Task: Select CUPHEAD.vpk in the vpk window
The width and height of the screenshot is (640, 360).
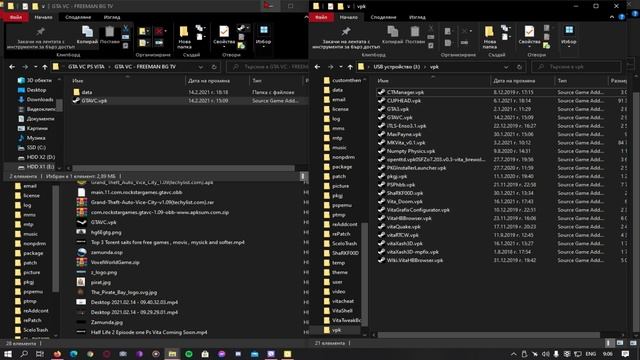Action: point(404,100)
